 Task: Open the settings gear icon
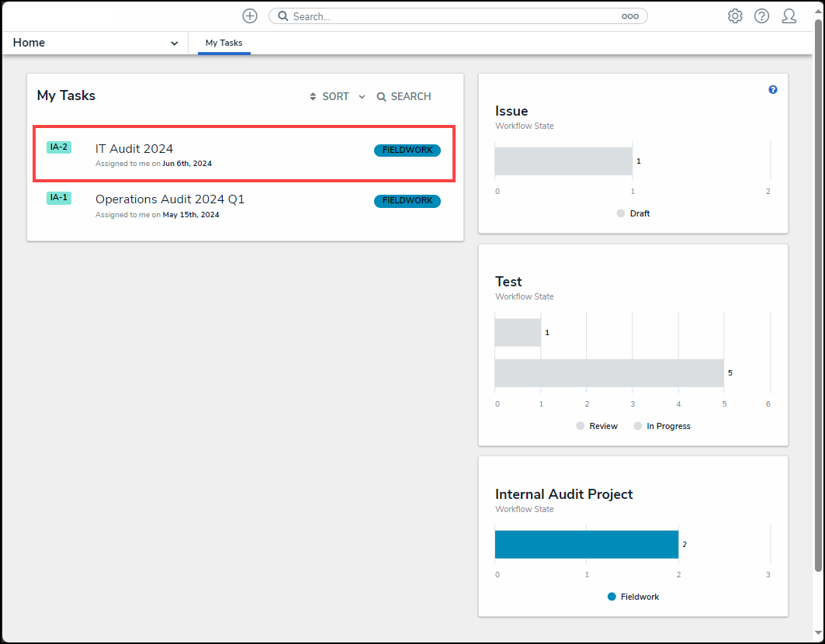[x=734, y=16]
